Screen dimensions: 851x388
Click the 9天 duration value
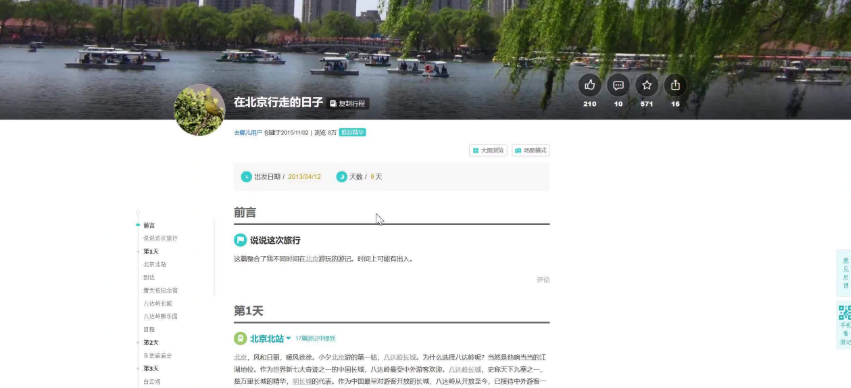click(x=376, y=177)
